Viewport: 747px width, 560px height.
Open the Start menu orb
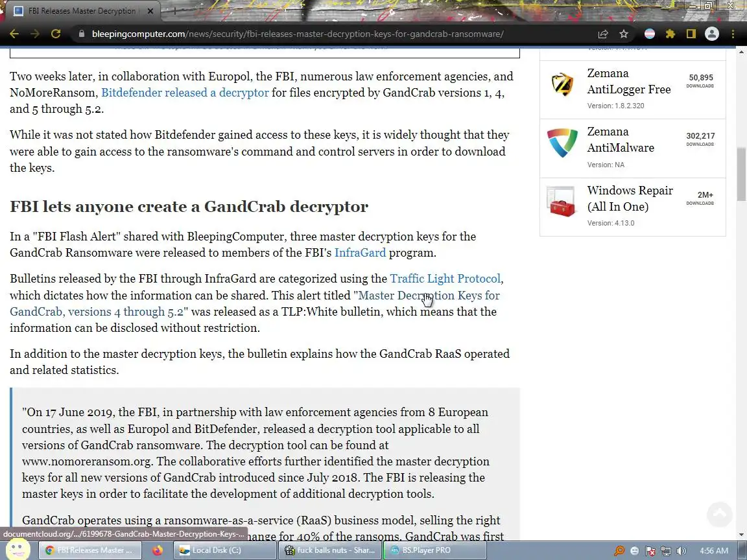pos(18,549)
